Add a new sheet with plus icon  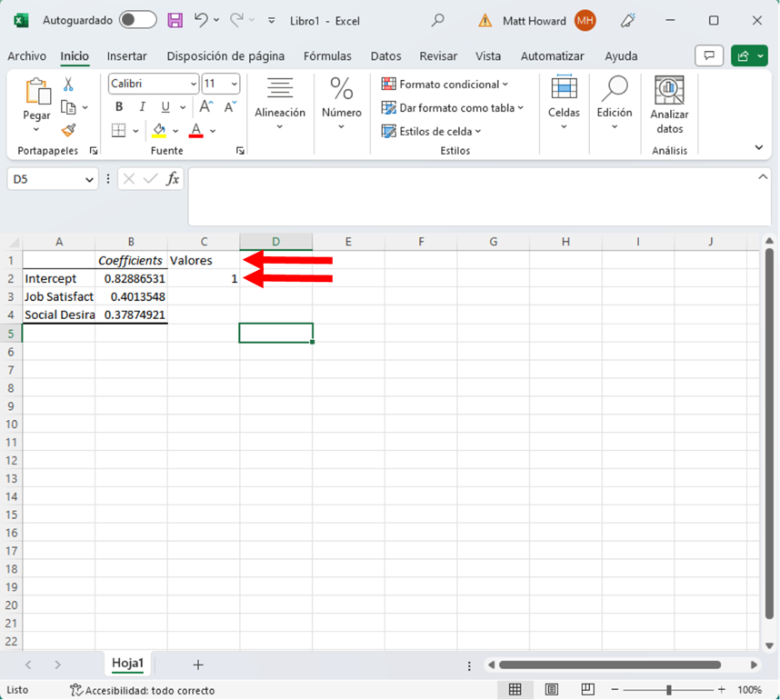point(198,665)
